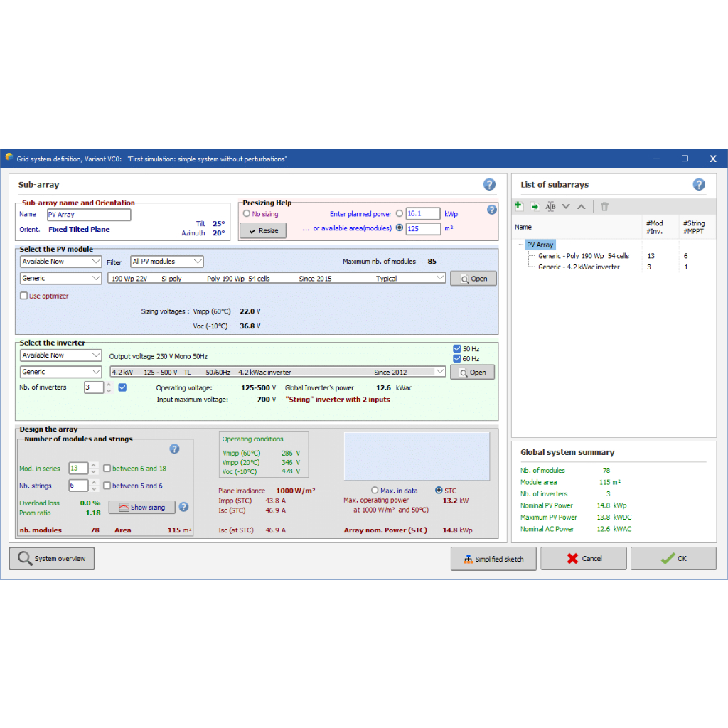728x728 pixels.
Task: Open the All PV modules filter dropdown
Action: pyautogui.click(x=167, y=262)
